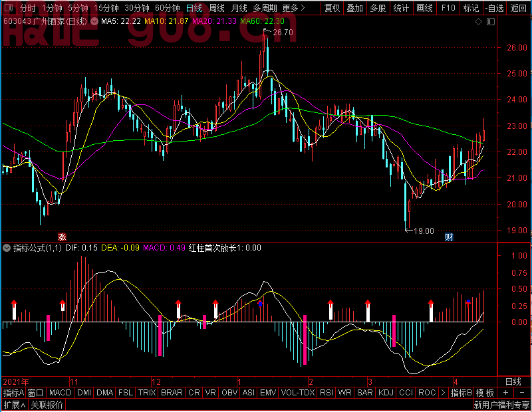Click the 财 marker near April candles
The image size is (532, 412).
pyautogui.click(x=450, y=237)
